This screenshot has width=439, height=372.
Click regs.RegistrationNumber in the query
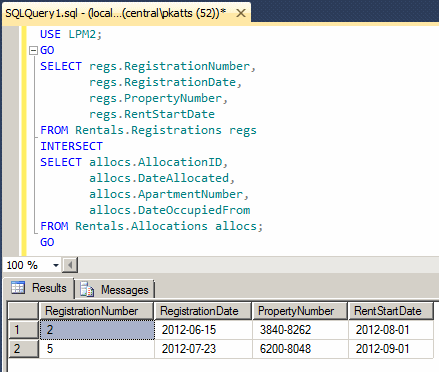click(169, 66)
